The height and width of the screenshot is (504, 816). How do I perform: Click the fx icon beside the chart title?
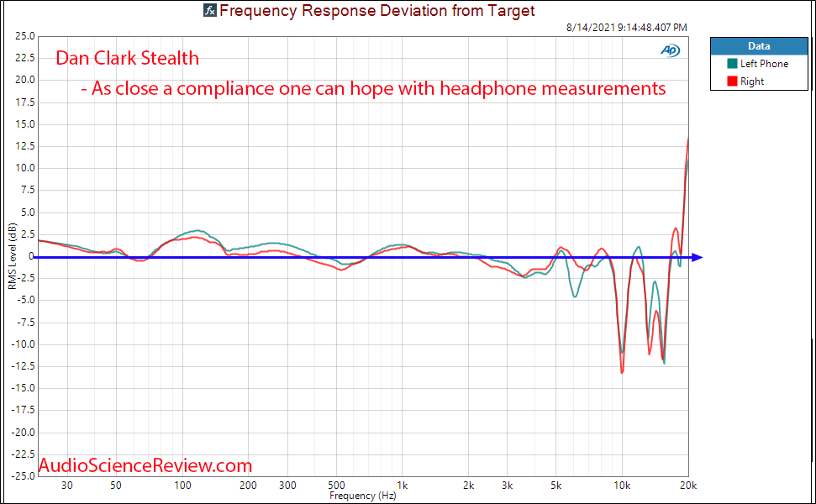tap(210, 10)
